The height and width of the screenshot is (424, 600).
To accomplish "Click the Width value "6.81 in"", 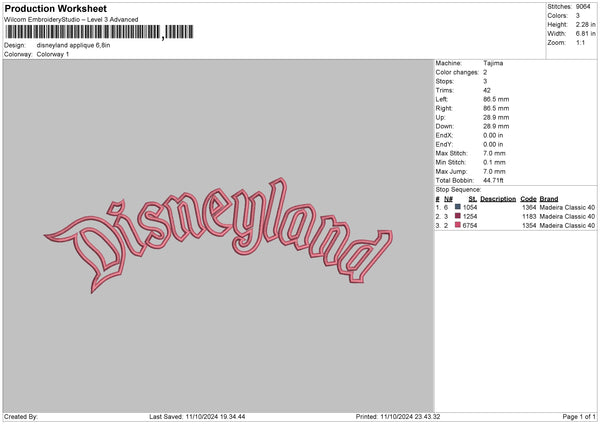I will [x=585, y=34].
